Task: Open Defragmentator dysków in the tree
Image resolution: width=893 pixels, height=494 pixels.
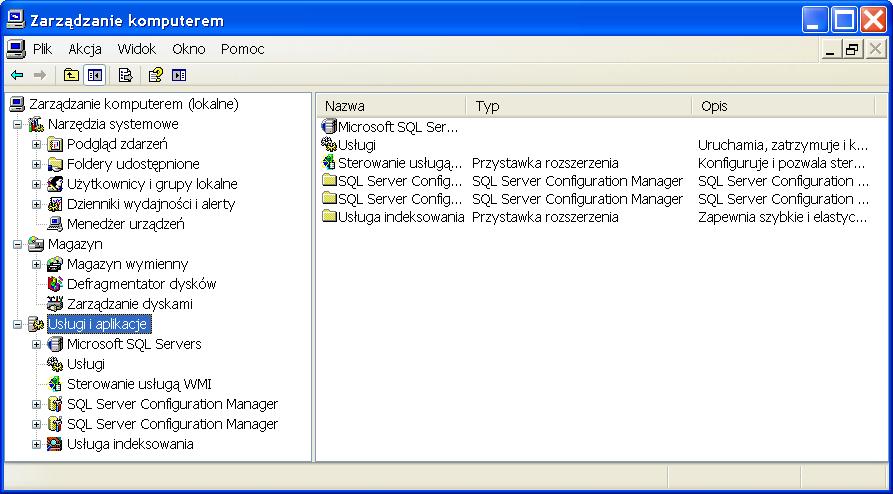Action: [141, 284]
